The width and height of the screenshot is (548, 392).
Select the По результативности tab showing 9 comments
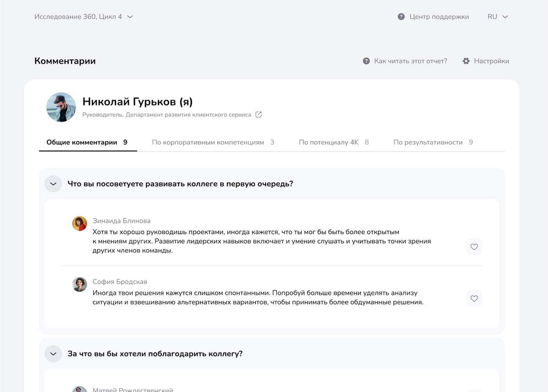coord(429,142)
